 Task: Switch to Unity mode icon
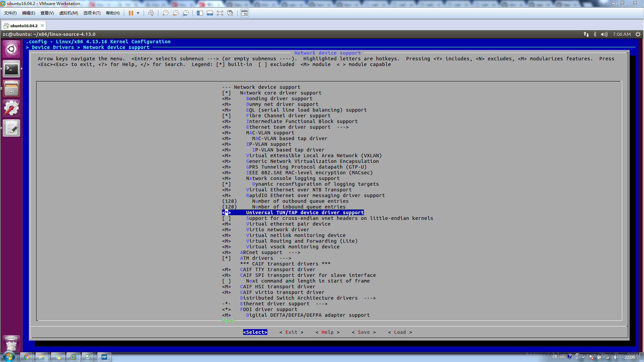click(230, 13)
